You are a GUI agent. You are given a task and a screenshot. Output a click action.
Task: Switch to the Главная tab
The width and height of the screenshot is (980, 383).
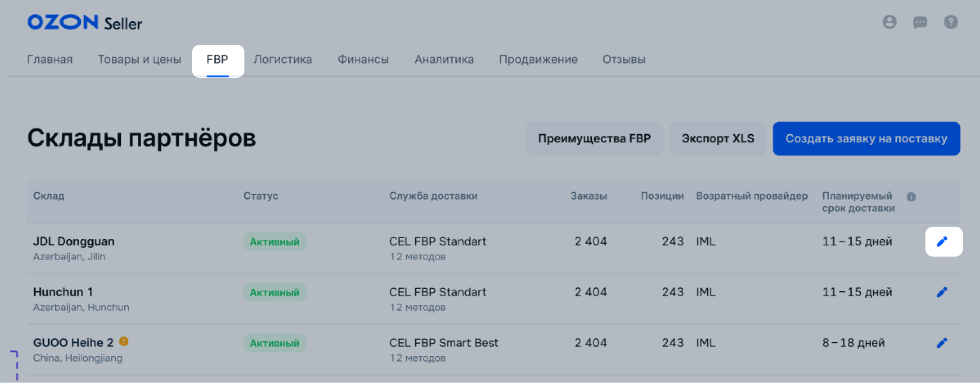pos(49,59)
